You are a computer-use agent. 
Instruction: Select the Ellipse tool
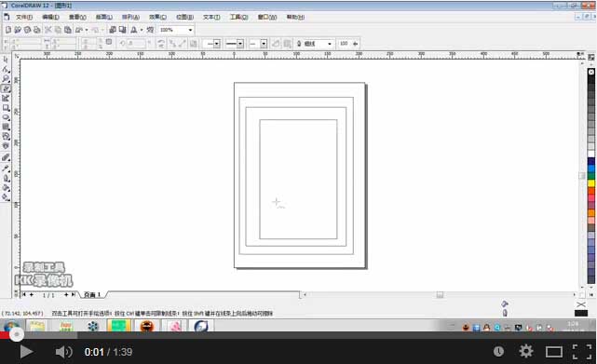(6, 117)
